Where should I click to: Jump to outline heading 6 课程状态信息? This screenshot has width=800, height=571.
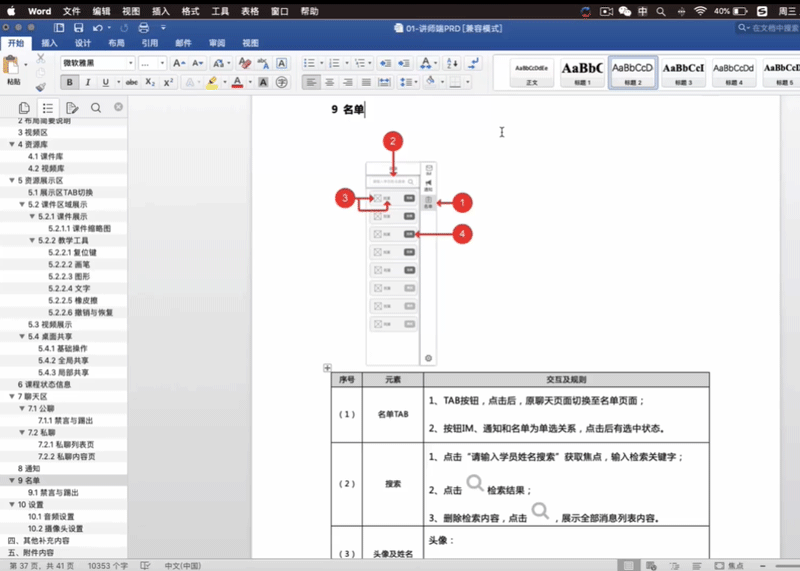coord(44,385)
